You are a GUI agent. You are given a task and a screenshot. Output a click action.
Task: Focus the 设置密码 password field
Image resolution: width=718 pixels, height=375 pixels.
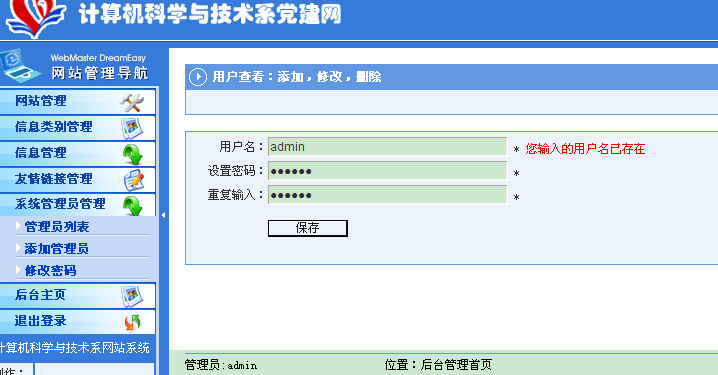click(x=387, y=171)
